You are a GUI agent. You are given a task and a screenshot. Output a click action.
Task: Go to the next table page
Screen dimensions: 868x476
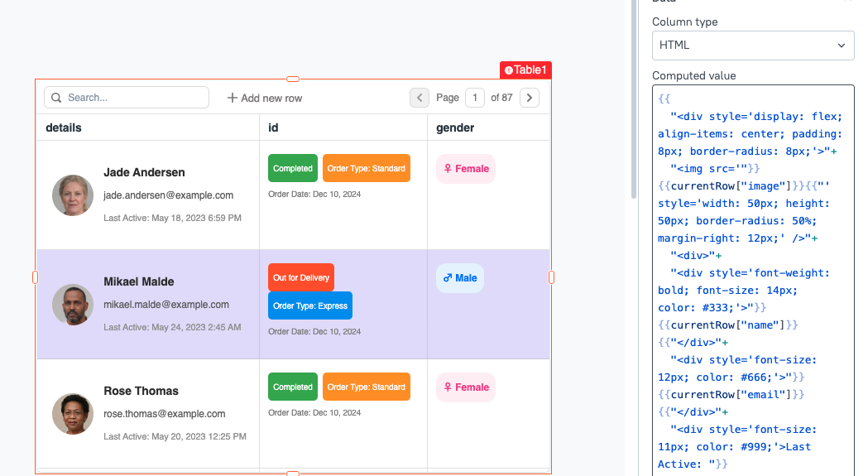[530, 98]
